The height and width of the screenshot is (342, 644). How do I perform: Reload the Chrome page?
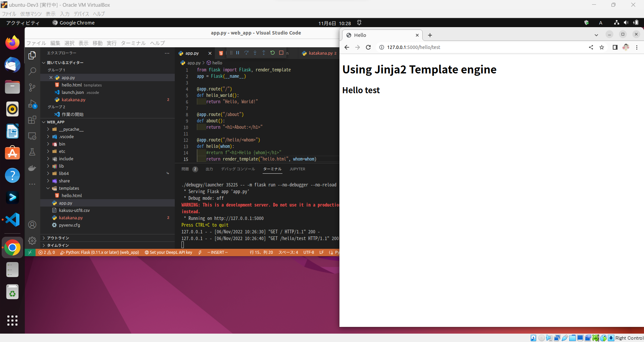[x=368, y=47]
